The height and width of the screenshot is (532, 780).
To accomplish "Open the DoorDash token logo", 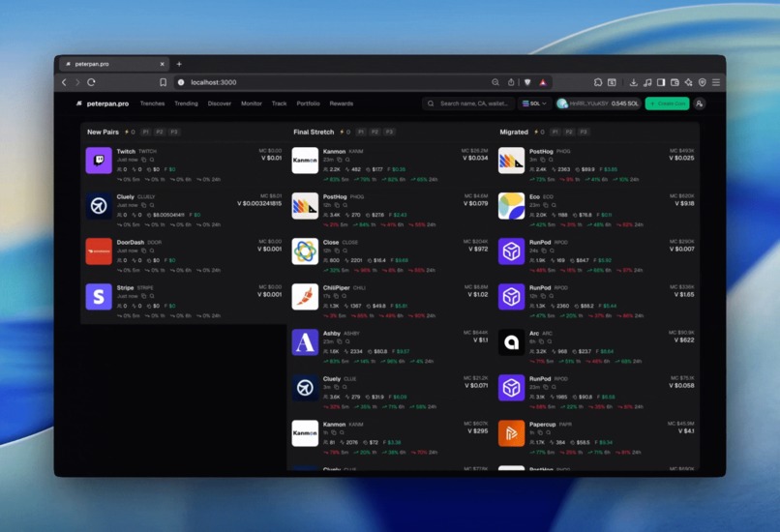I will click(99, 251).
